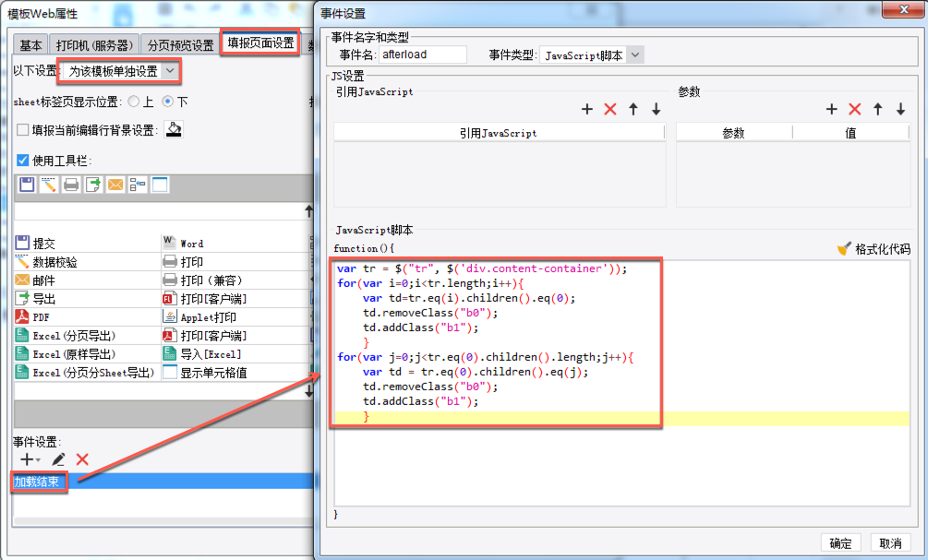This screenshot has height=560, width=928.
Task: Delete selected parameter in 参数 panel
Action: [x=855, y=109]
